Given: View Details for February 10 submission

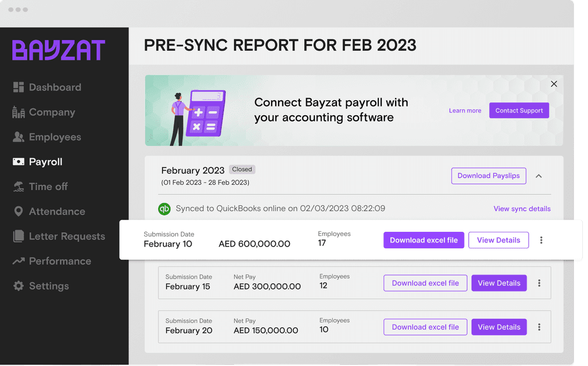Looking at the screenshot, I should tap(499, 240).
